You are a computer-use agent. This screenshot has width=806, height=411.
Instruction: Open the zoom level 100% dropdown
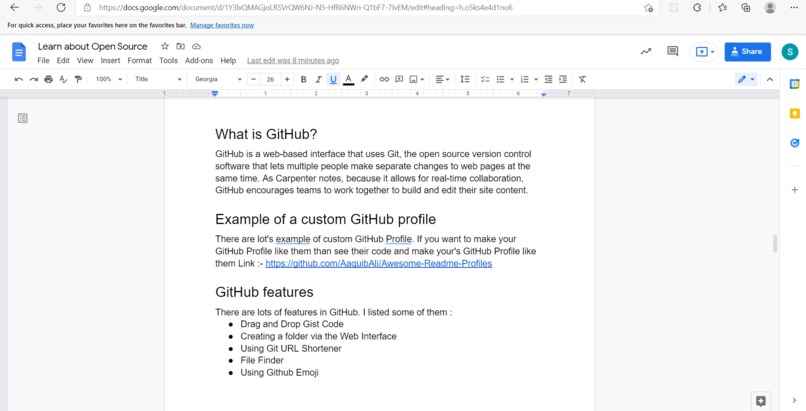pyautogui.click(x=109, y=79)
